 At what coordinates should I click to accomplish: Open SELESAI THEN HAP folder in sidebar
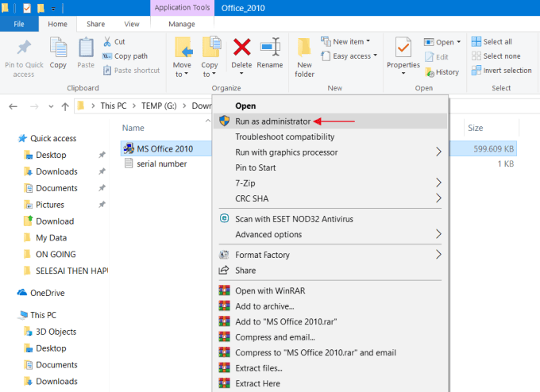click(71, 271)
